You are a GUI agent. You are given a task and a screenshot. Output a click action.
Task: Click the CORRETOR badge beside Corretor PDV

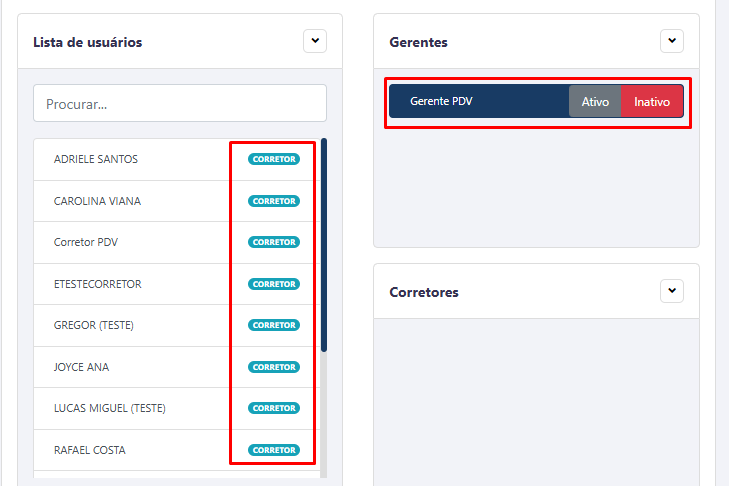coord(274,242)
